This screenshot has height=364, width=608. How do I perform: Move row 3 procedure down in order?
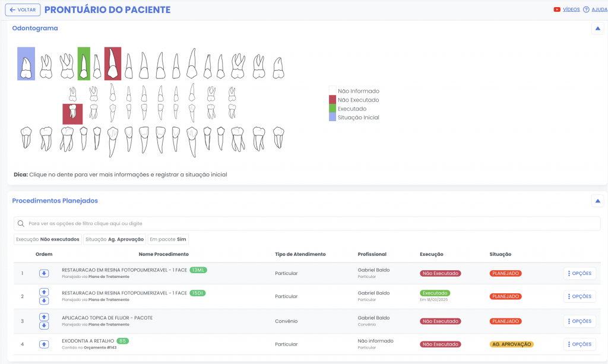pyautogui.click(x=45, y=325)
